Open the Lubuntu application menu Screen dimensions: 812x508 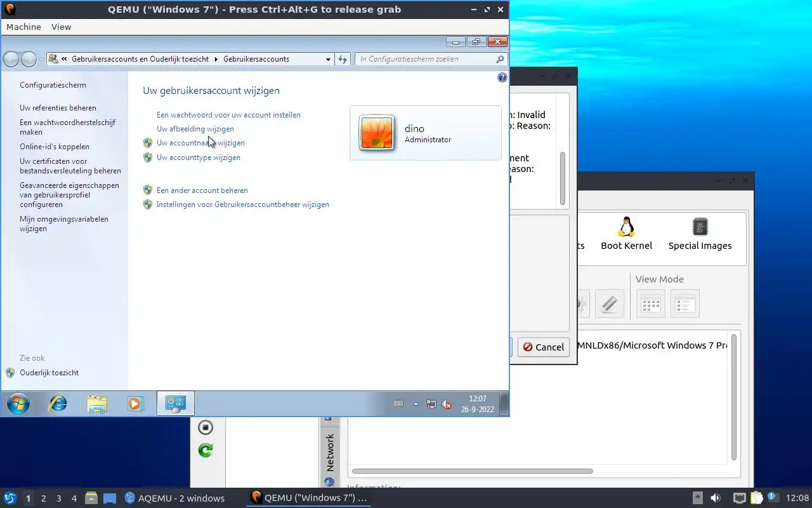click(x=10, y=498)
